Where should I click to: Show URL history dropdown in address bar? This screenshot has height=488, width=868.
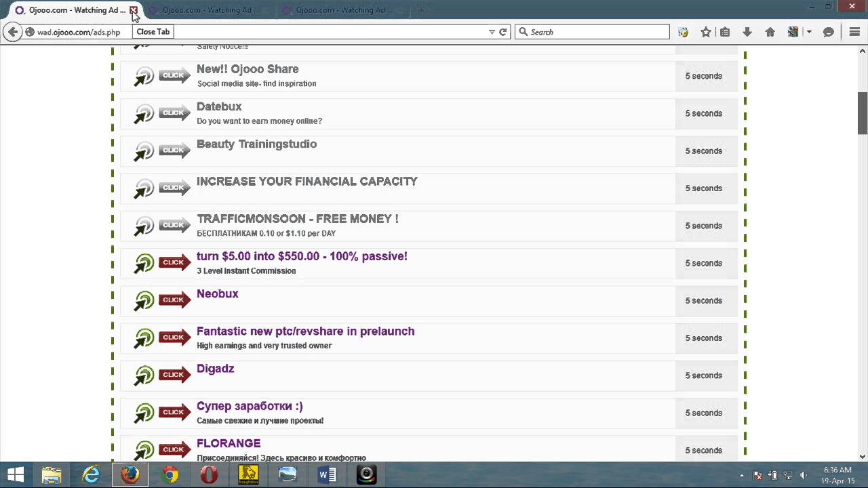(492, 32)
